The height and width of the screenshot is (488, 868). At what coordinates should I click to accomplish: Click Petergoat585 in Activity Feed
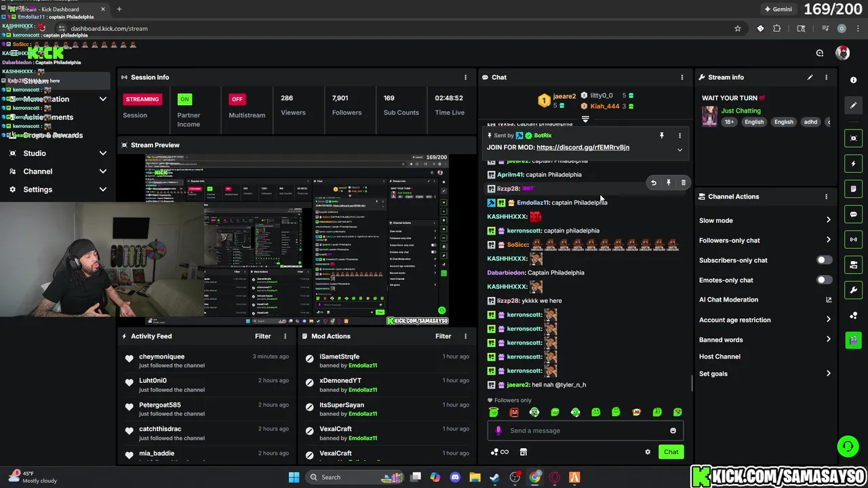(x=160, y=405)
